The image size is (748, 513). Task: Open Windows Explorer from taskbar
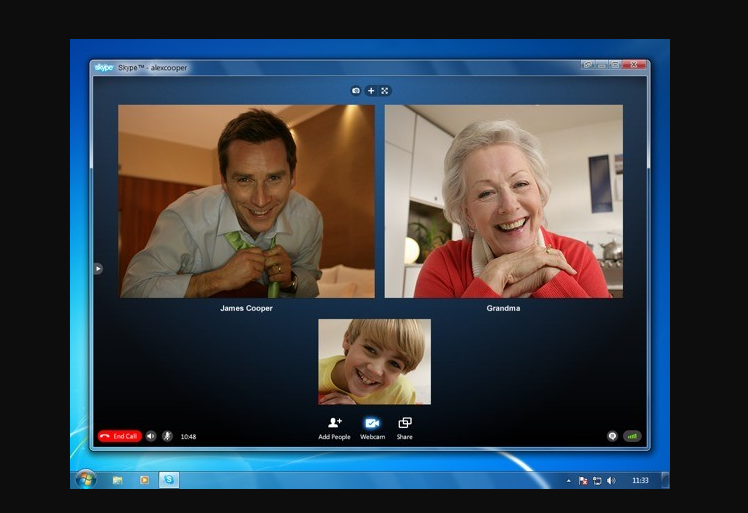[x=117, y=480]
